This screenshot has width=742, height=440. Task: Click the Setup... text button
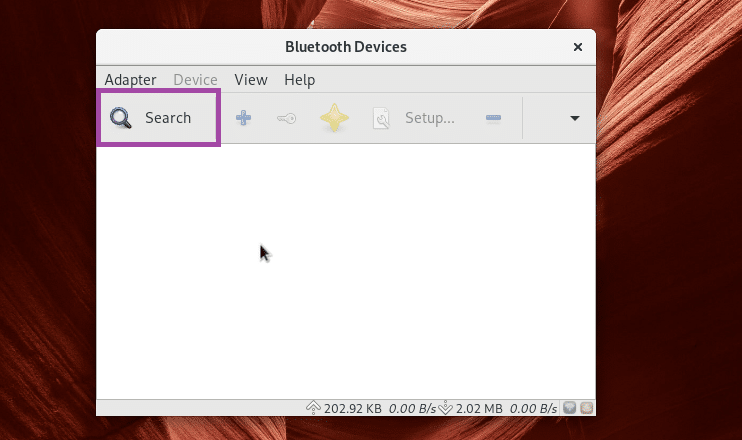tap(429, 118)
